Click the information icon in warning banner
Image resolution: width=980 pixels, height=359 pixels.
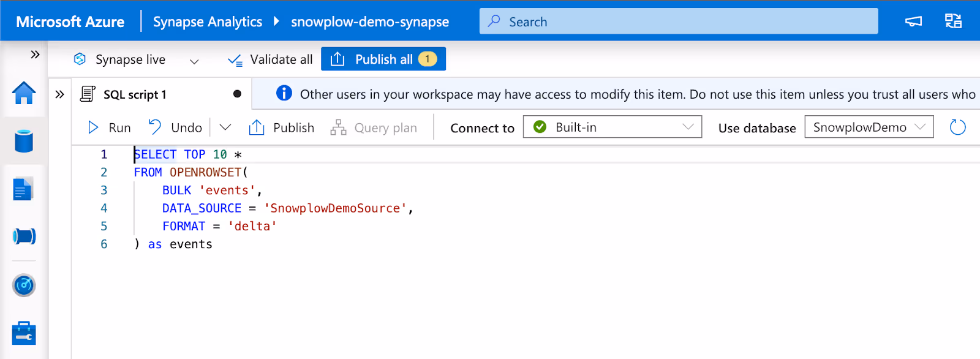pos(284,93)
